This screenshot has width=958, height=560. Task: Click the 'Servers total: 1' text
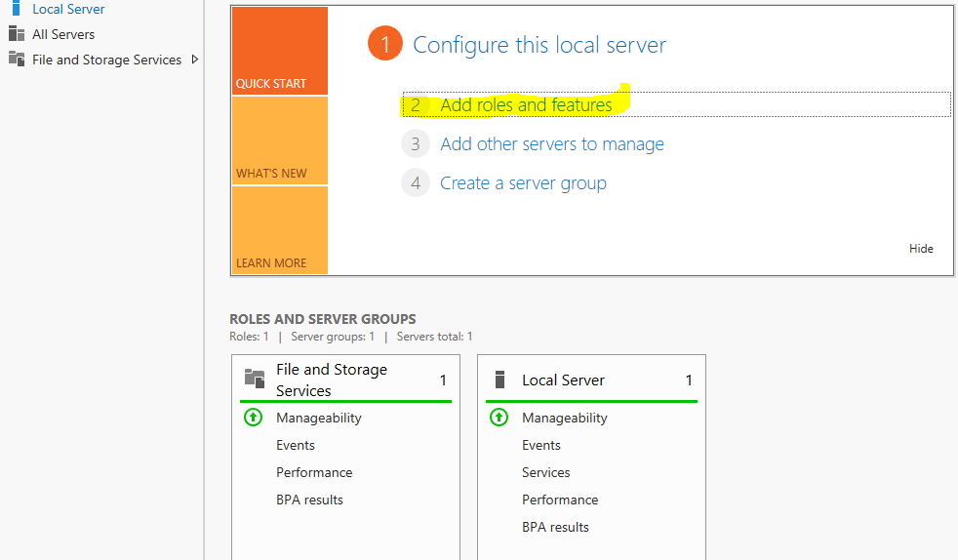pos(434,337)
